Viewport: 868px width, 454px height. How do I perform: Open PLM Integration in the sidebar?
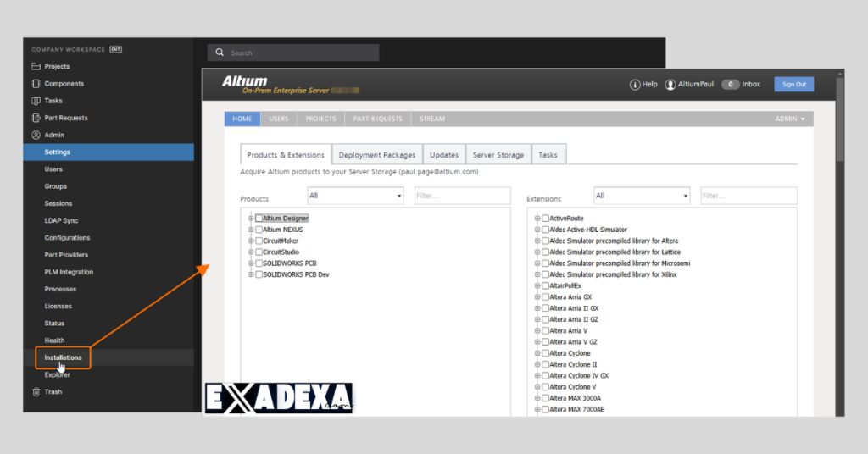tap(69, 272)
